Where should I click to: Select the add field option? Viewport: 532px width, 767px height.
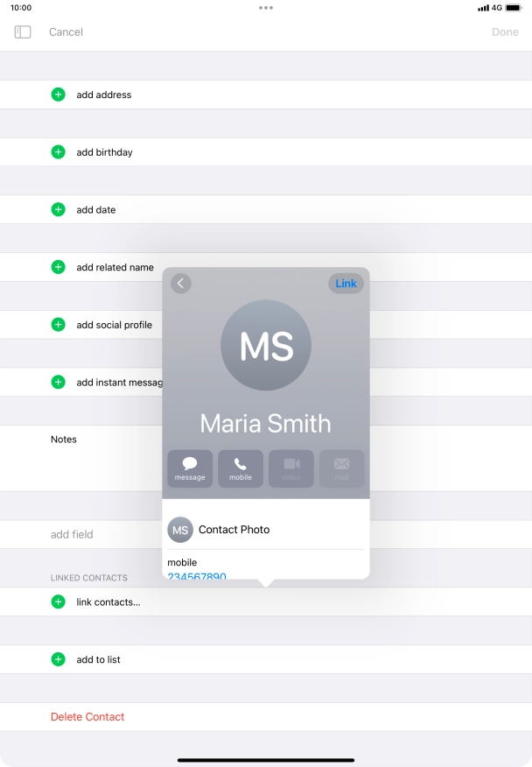coord(72,534)
